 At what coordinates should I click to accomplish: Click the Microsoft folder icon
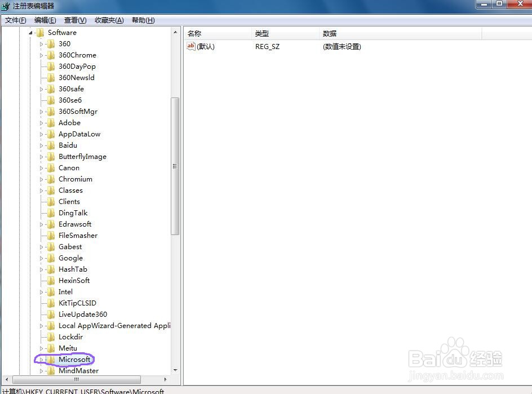[x=51, y=360]
